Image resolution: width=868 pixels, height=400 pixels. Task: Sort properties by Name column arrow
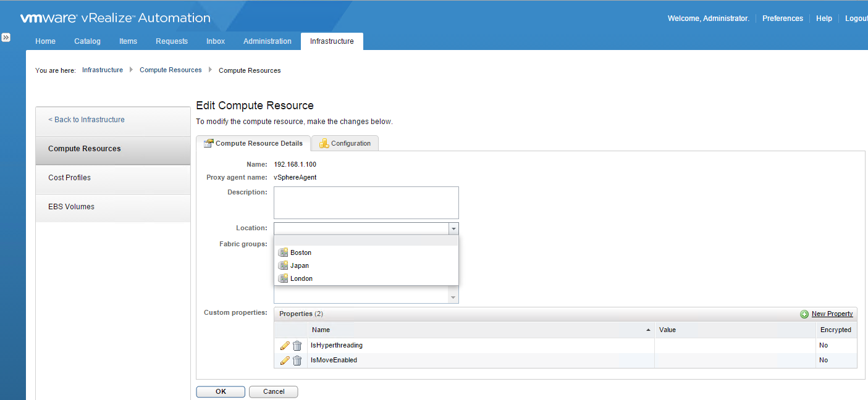tap(648, 330)
